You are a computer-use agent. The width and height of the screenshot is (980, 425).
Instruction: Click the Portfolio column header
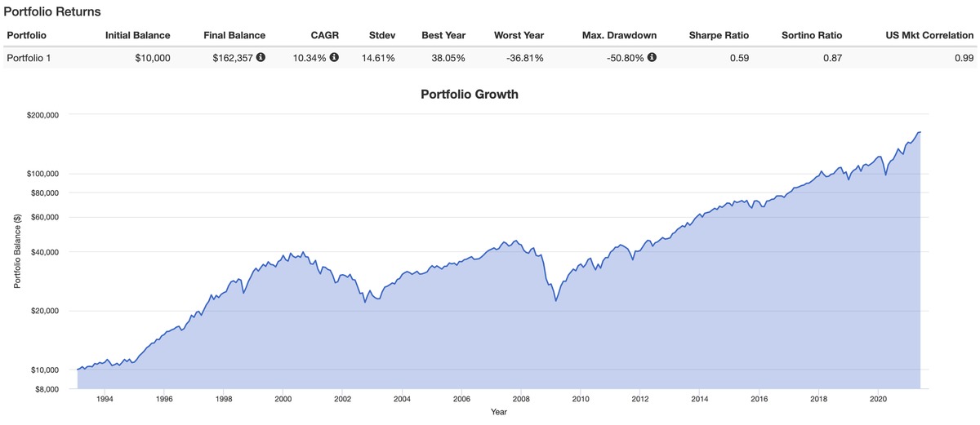point(26,36)
